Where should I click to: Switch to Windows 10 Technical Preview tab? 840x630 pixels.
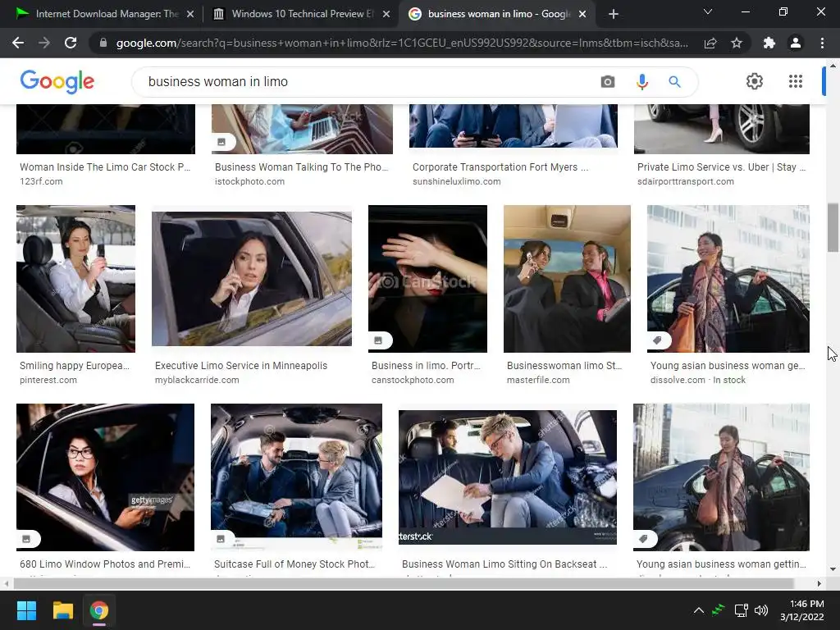[x=300, y=14]
